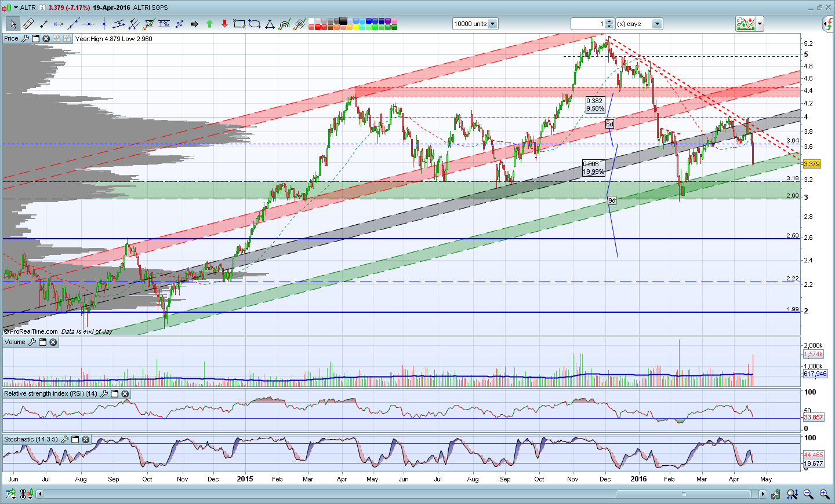The width and height of the screenshot is (835, 504).
Task: Toggle the link charts candlestick icon
Action: coord(27,494)
